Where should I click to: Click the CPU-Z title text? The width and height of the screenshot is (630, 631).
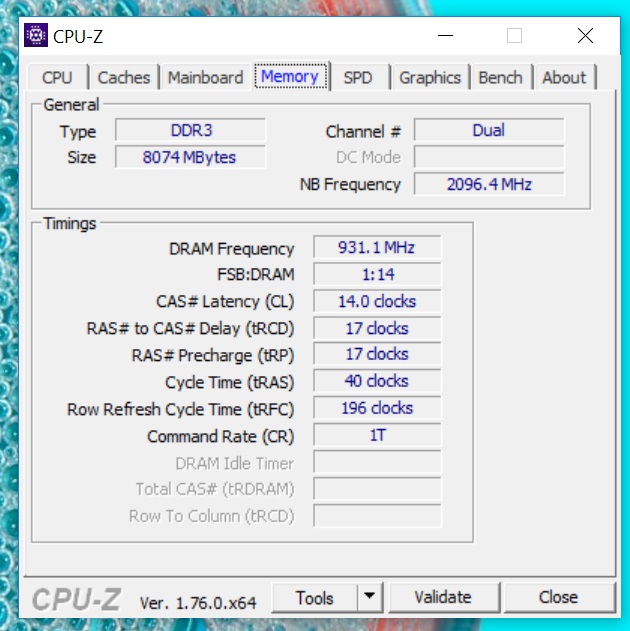click(78, 37)
